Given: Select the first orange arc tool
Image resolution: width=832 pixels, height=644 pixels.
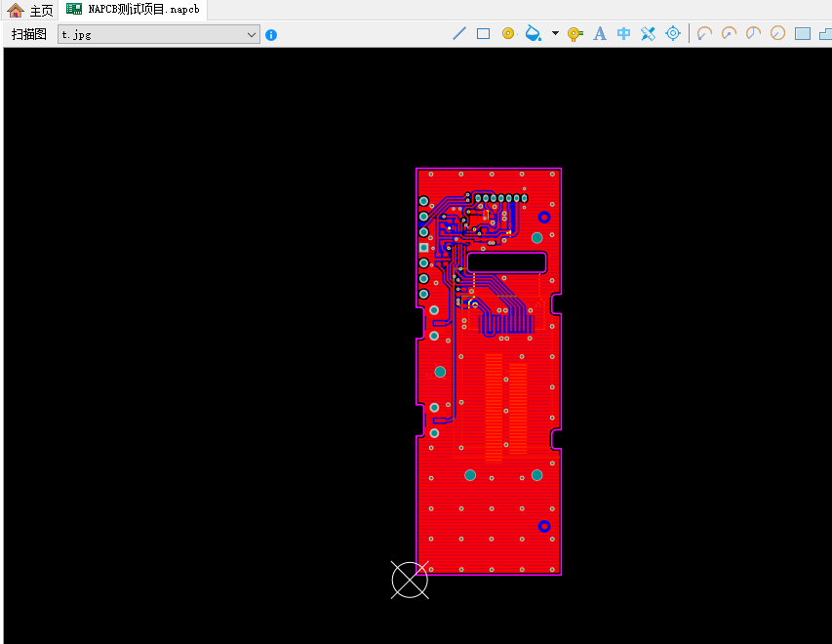Looking at the screenshot, I should pos(704,34).
